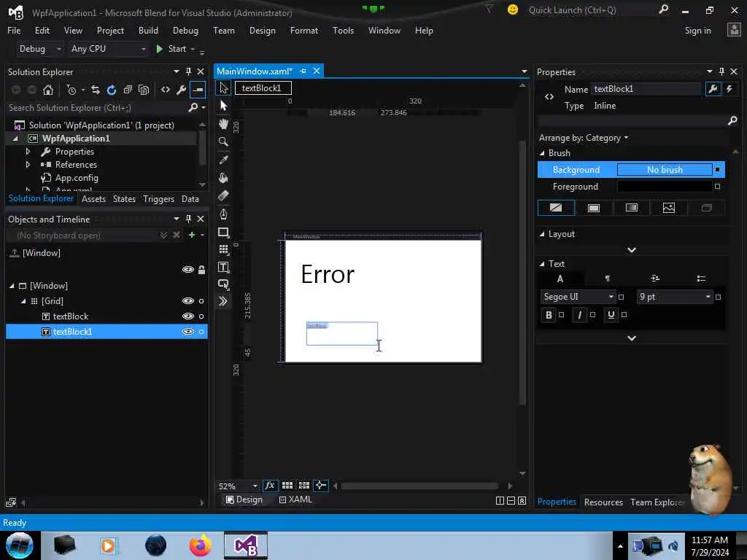Image resolution: width=747 pixels, height=560 pixels.
Task: Switch to the Triggers tab
Action: coord(158,199)
